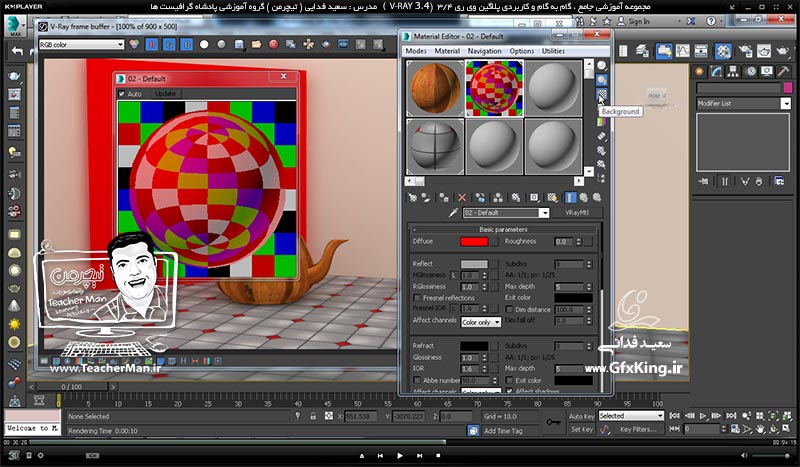The width and height of the screenshot is (800, 467).
Task: Click Assign Material to Selection icon
Action: (x=444, y=198)
